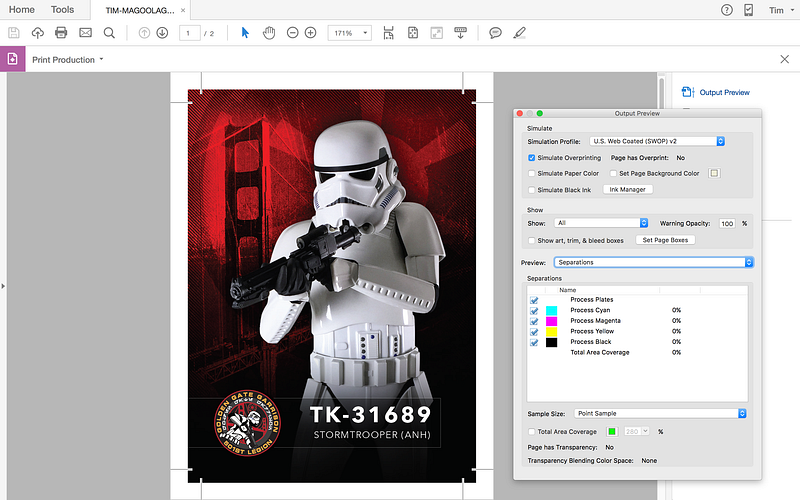Toggle Process Magenta plate checkbox
800x500 pixels.
coord(534,321)
